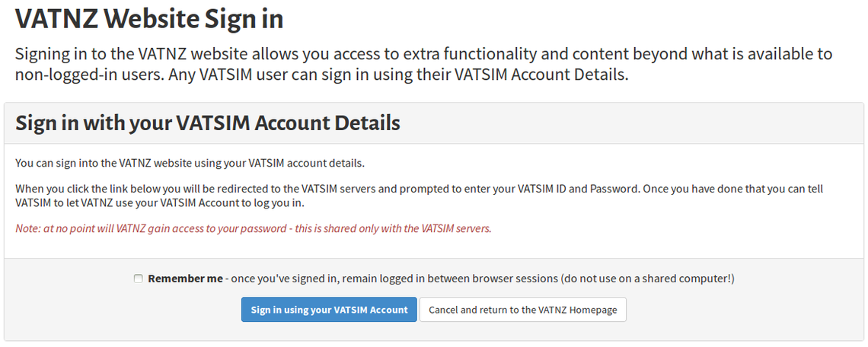868x347 pixels.
Task: Click the "VATNZ Website Sign in" page heading
Action: click(x=149, y=19)
